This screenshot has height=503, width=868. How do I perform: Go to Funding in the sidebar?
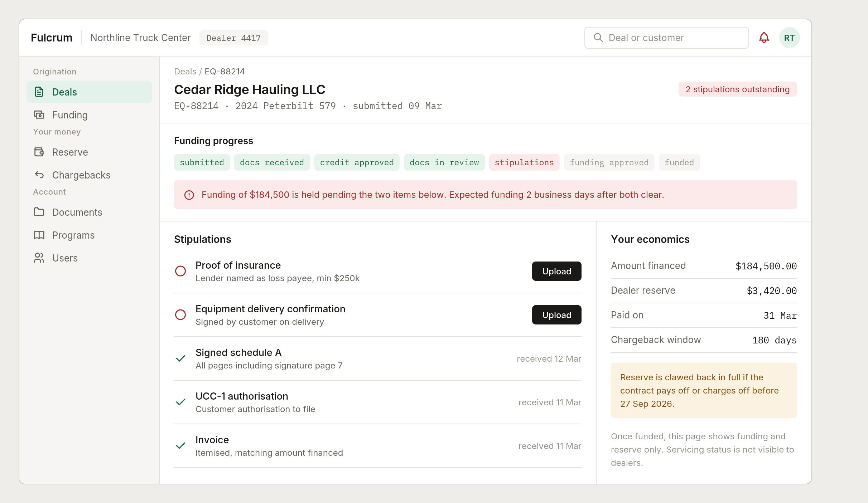tap(89, 115)
